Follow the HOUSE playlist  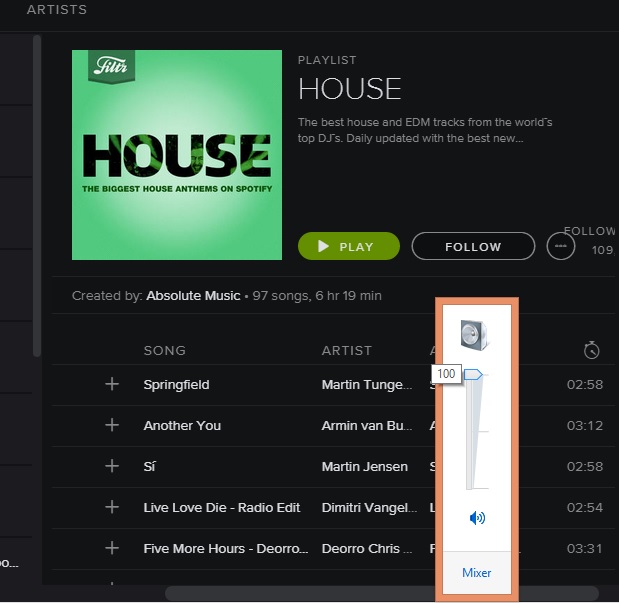(473, 246)
